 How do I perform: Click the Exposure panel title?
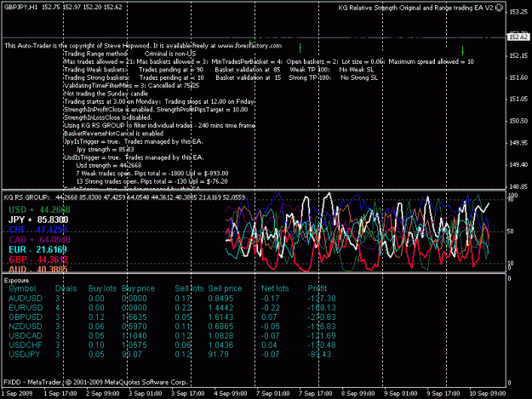point(16,281)
